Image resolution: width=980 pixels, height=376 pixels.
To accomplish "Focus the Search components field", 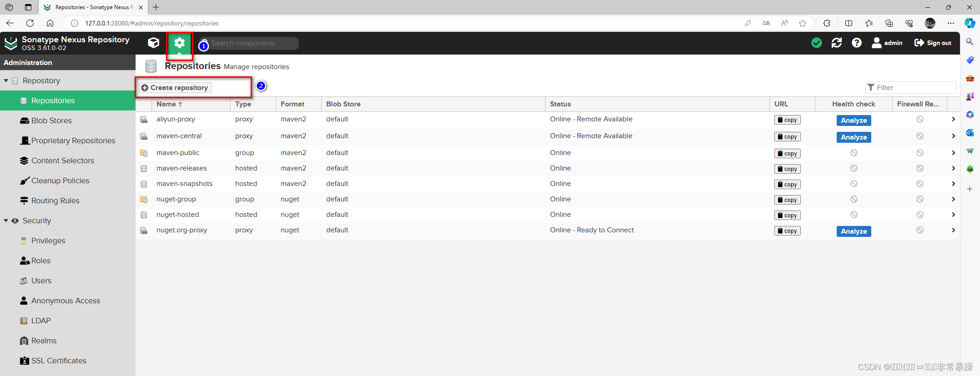I will click(x=249, y=43).
